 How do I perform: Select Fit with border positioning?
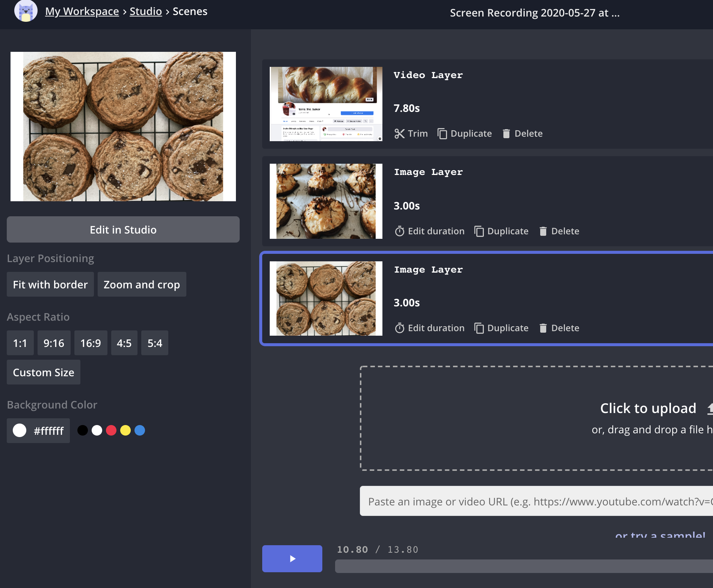click(50, 285)
